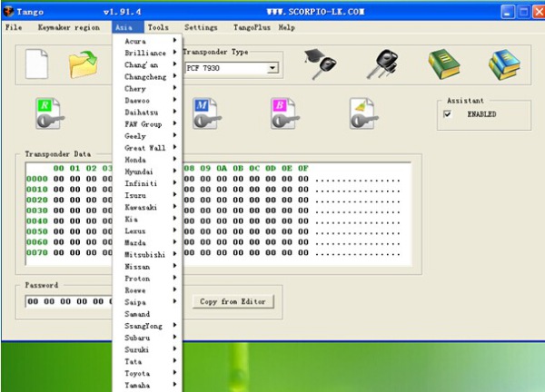Open the Settings menu
This screenshot has width=545, height=392.
click(201, 27)
